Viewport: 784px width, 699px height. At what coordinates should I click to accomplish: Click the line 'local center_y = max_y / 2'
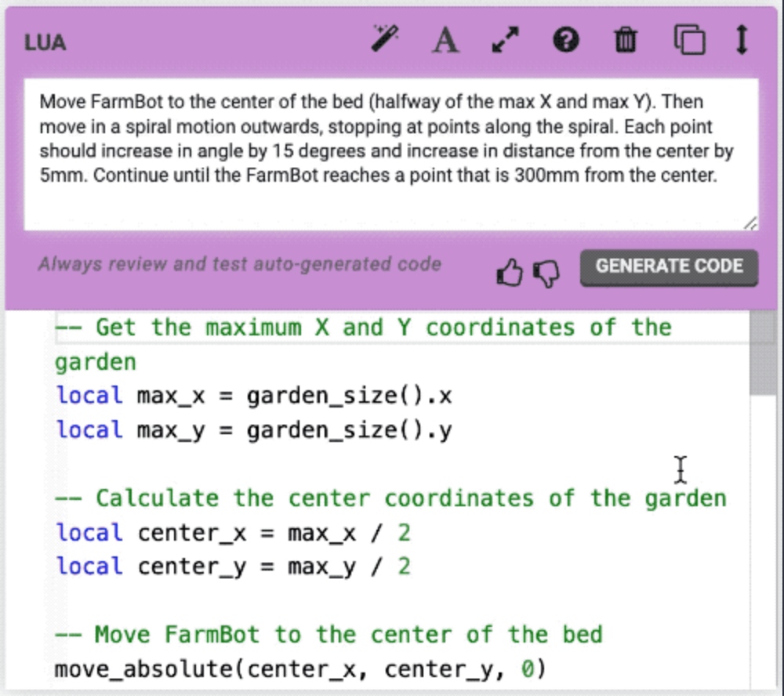pyautogui.click(x=233, y=567)
